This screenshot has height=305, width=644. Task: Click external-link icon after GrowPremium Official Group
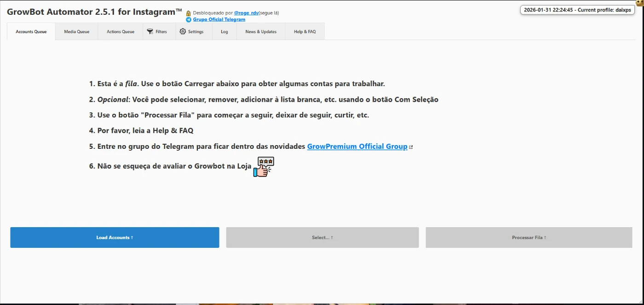(x=411, y=147)
